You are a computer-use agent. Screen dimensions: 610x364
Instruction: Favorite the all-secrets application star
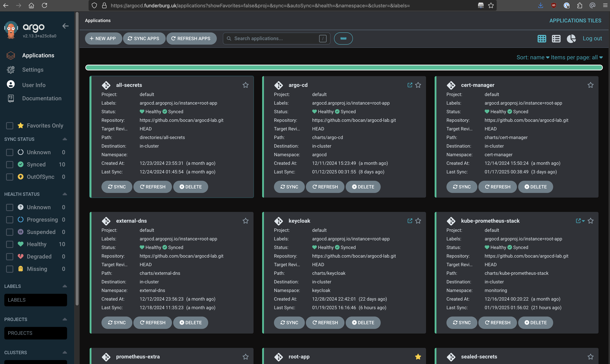point(245,85)
